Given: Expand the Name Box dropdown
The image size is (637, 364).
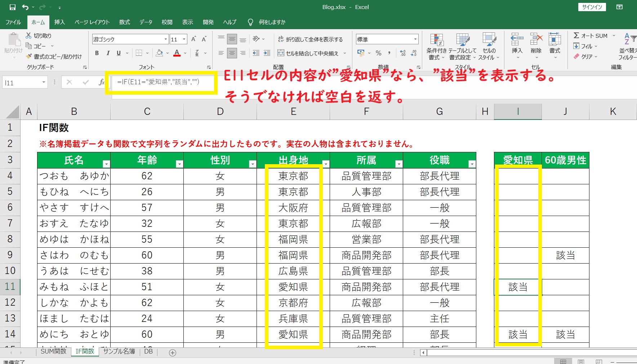Looking at the screenshot, I should (x=44, y=82).
